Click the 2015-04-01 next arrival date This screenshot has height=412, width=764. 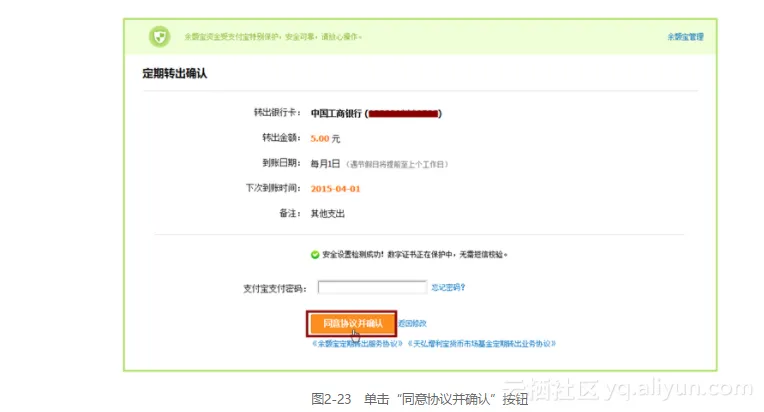coord(335,189)
